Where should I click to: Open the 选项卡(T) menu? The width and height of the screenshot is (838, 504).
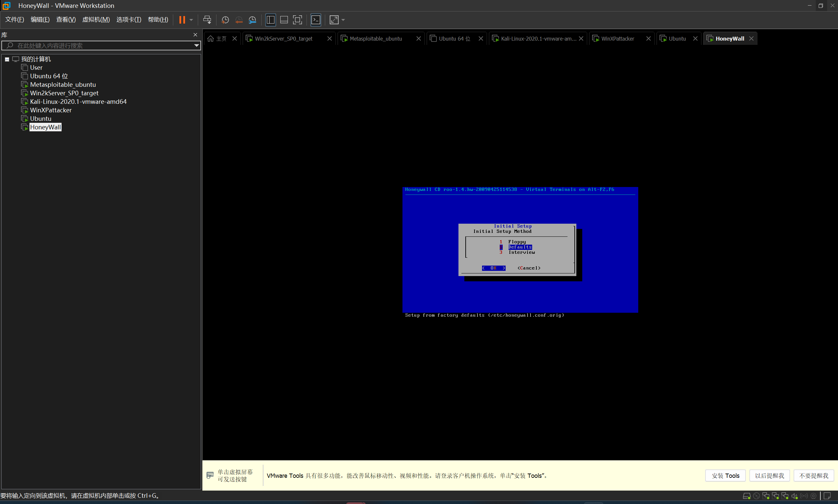(x=129, y=20)
